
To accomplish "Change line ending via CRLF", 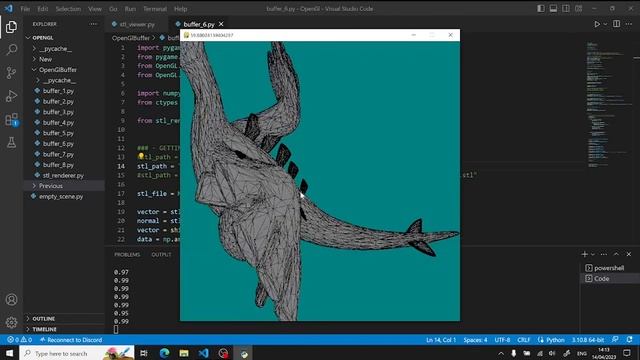I will click(x=524, y=340).
